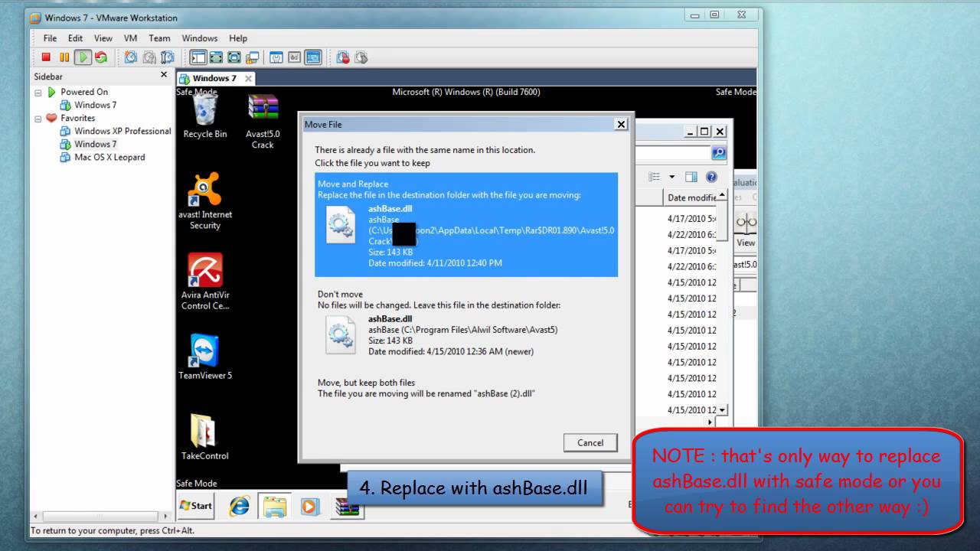980x551 pixels.
Task: Click the Explorer horizontal scroll right arrow
Action: click(x=710, y=422)
